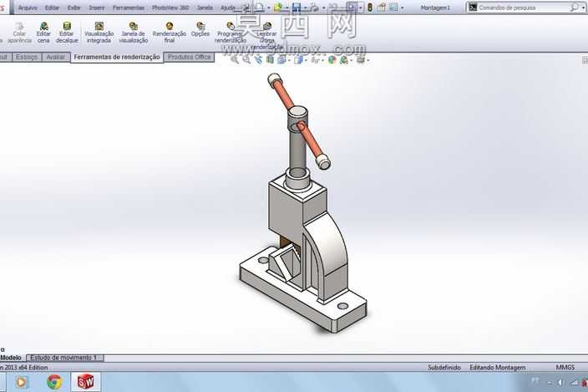The image size is (588, 392).
Task: Expand the New document dropdown arrow
Action: [268, 8]
